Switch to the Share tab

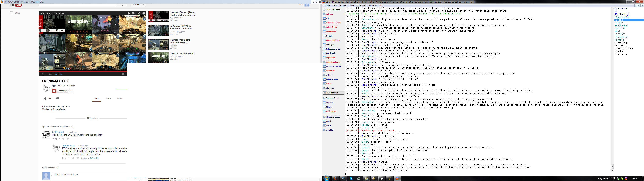(108, 99)
